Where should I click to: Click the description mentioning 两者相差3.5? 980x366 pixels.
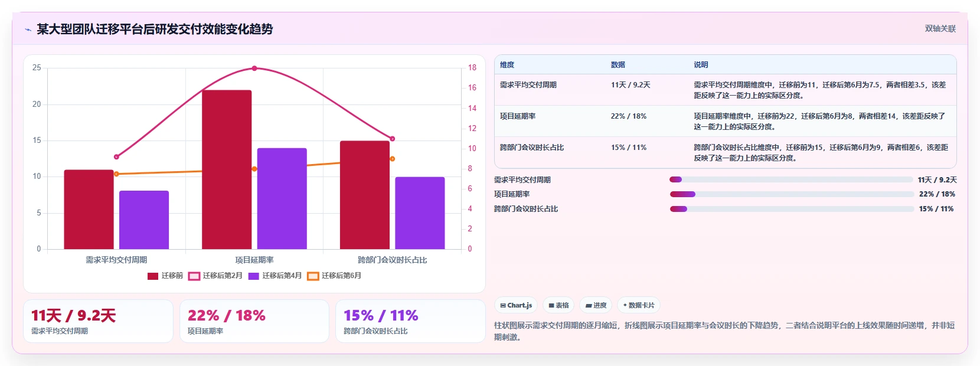click(x=820, y=90)
